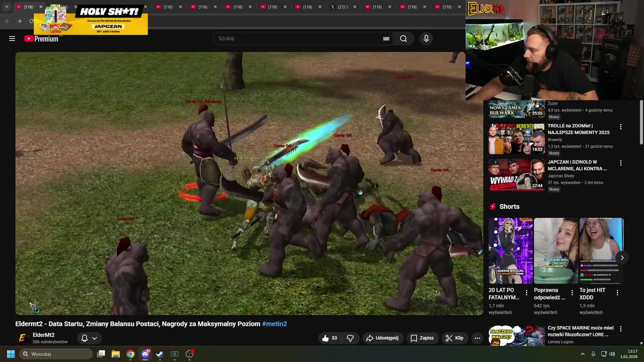Open 20 LAT PO FATALNYM short thumbnail
The image size is (644, 362).
(x=511, y=251)
